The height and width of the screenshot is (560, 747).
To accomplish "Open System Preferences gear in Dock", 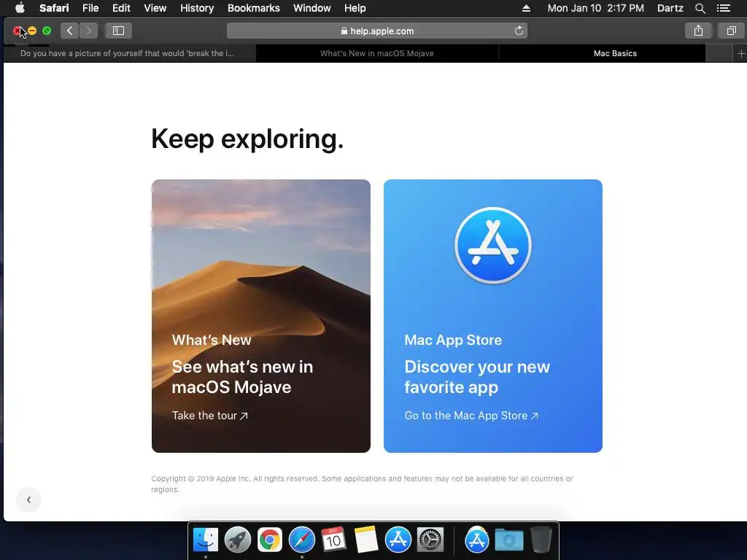I will pos(430,540).
